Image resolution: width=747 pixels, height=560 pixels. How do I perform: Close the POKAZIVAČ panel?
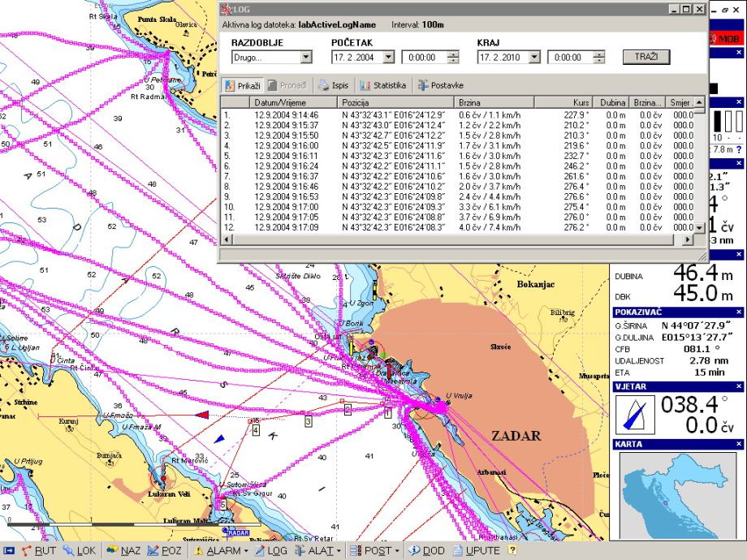pyautogui.click(x=739, y=312)
